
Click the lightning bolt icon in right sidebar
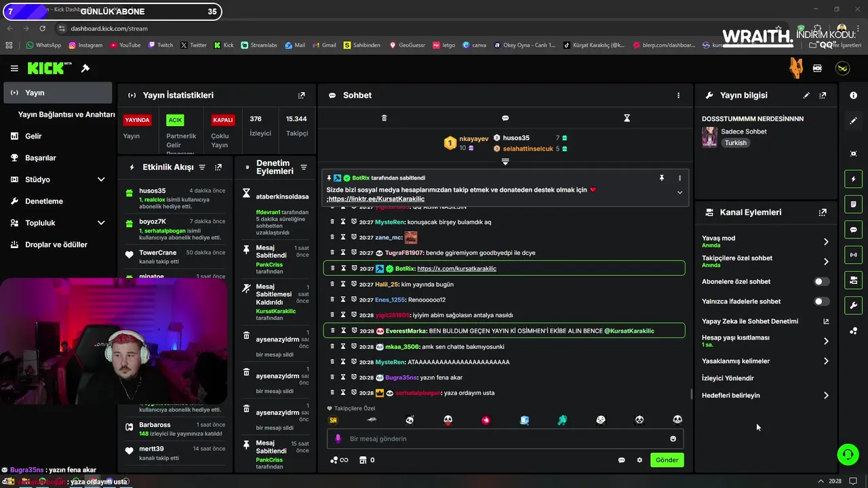click(853, 180)
